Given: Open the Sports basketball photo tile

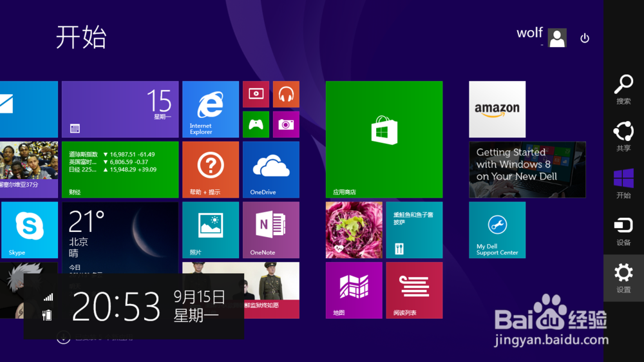Looking at the screenshot, I should (x=29, y=169).
